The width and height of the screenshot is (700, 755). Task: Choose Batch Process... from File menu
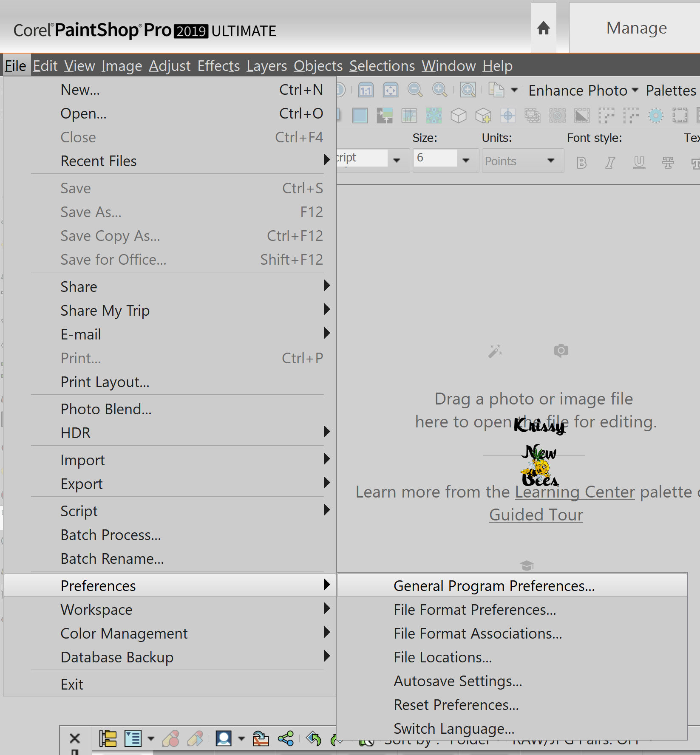point(170,535)
